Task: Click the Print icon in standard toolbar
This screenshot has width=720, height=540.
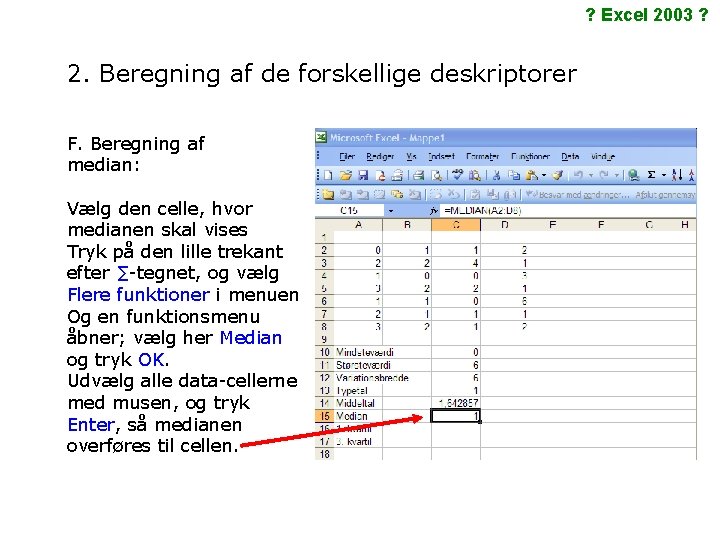Action: (x=418, y=175)
